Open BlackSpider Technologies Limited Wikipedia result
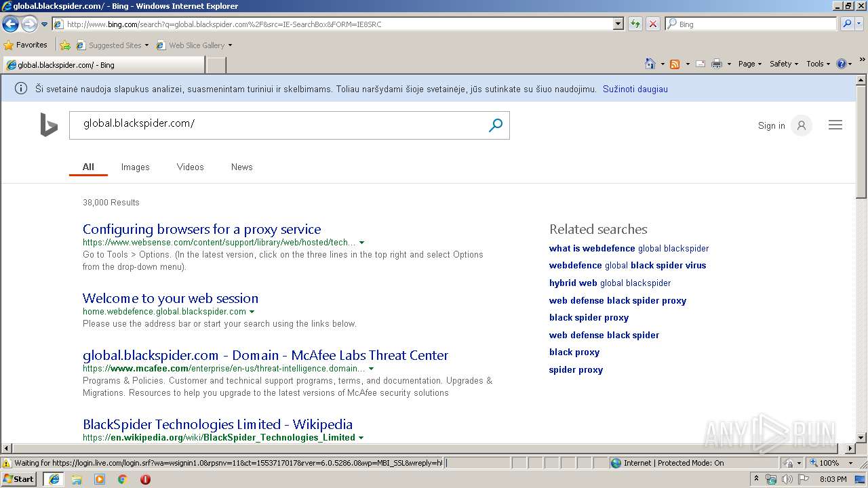 [x=218, y=424]
